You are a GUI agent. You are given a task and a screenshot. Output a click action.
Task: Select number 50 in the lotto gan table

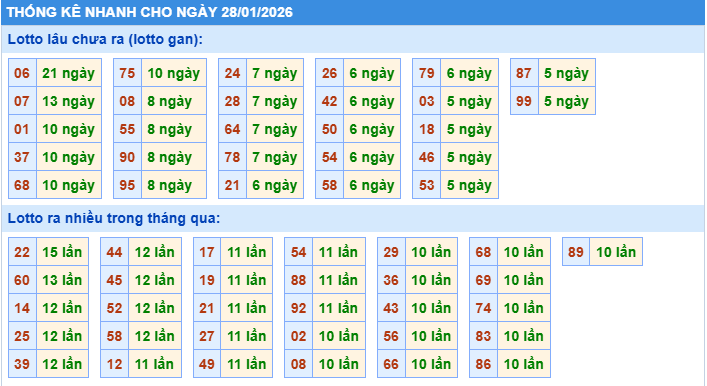(329, 129)
